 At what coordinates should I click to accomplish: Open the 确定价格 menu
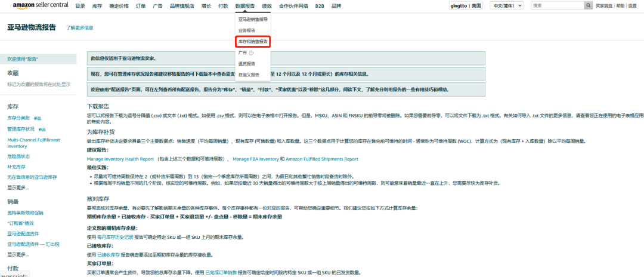point(119,6)
